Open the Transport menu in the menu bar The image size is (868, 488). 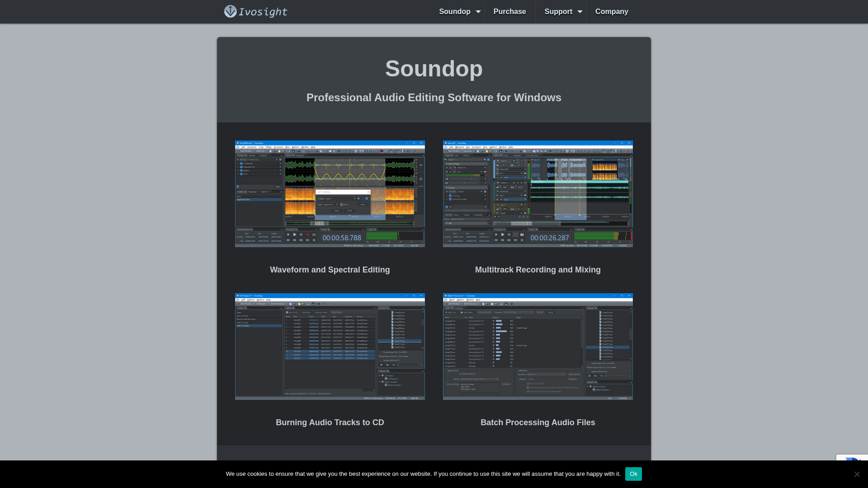[x=252, y=147]
